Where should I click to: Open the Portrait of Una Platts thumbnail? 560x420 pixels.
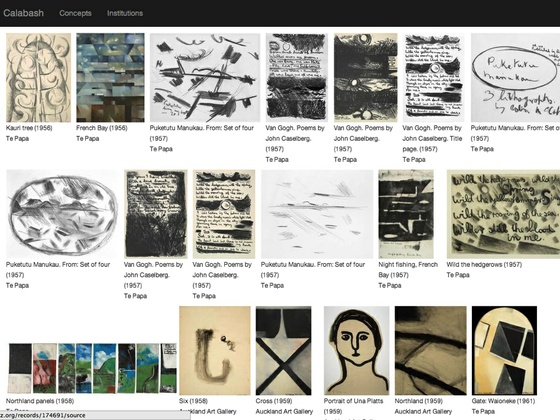357,351
